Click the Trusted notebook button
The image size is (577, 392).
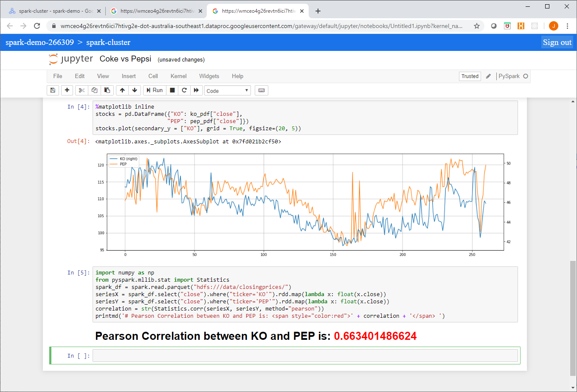tap(470, 76)
